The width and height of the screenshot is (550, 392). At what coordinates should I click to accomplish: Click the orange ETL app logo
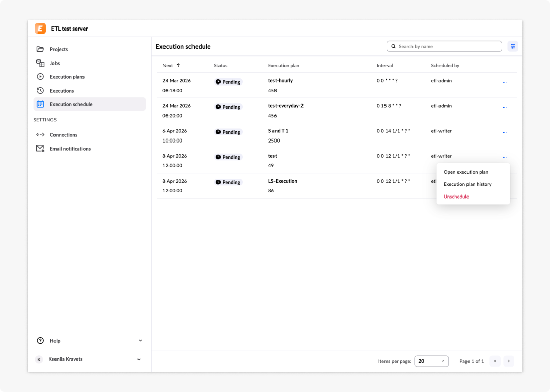pos(40,29)
